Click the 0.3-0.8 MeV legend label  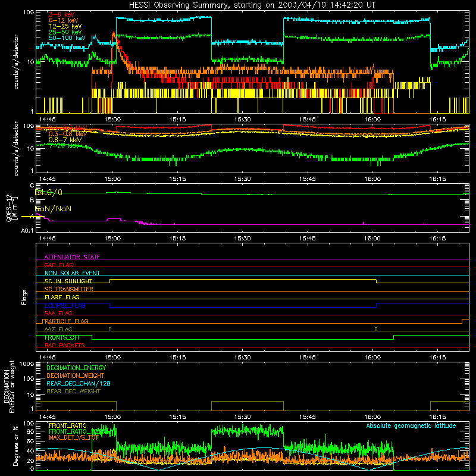67,134
